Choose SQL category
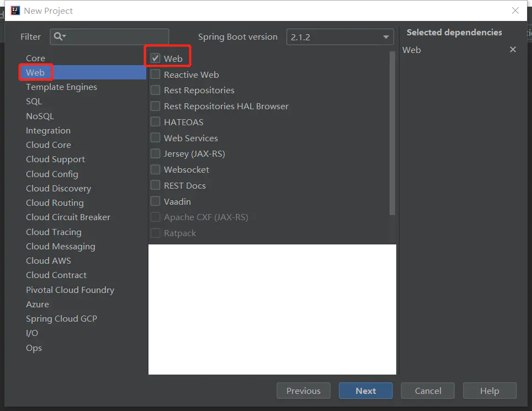532x411 pixels. click(34, 102)
